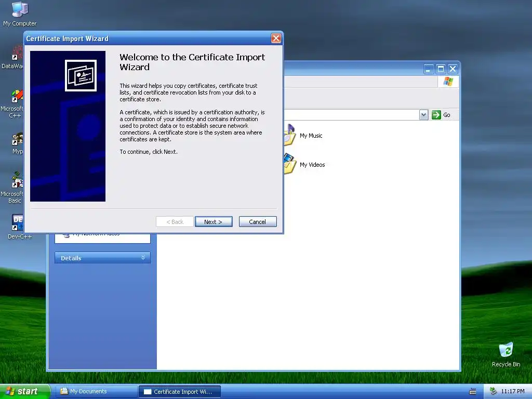The image size is (532, 399).
Task: Open Recycle Bin desktop icon
Action: (506, 354)
